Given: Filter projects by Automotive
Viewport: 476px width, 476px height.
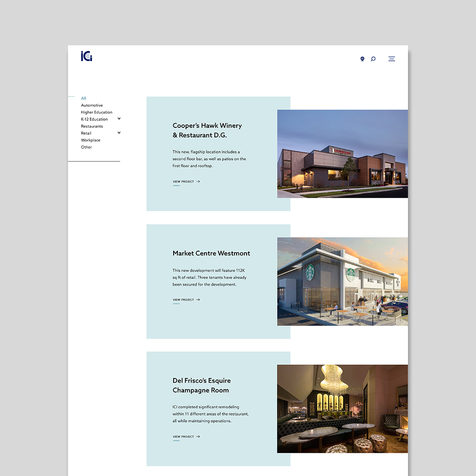Looking at the screenshot, I should (92, 105).
